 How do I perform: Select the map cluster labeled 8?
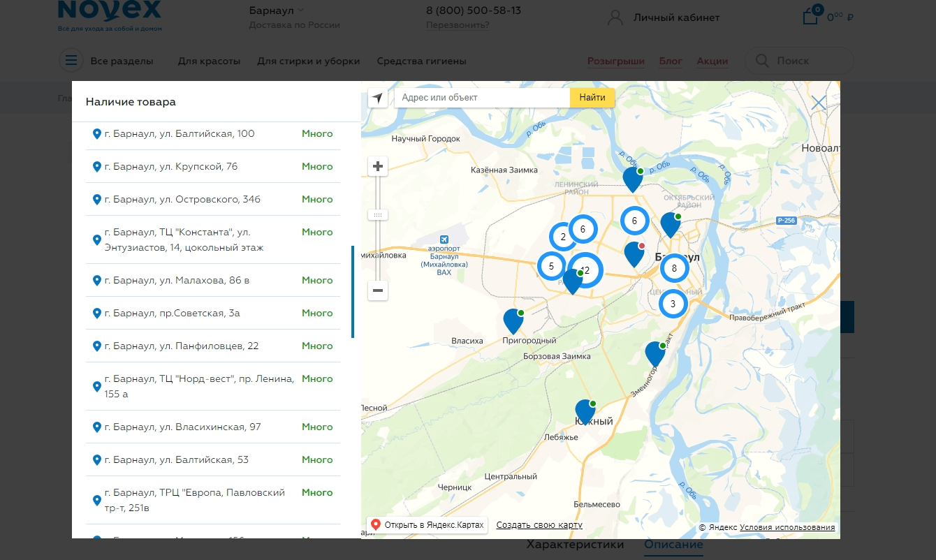(x=674, y=267)
